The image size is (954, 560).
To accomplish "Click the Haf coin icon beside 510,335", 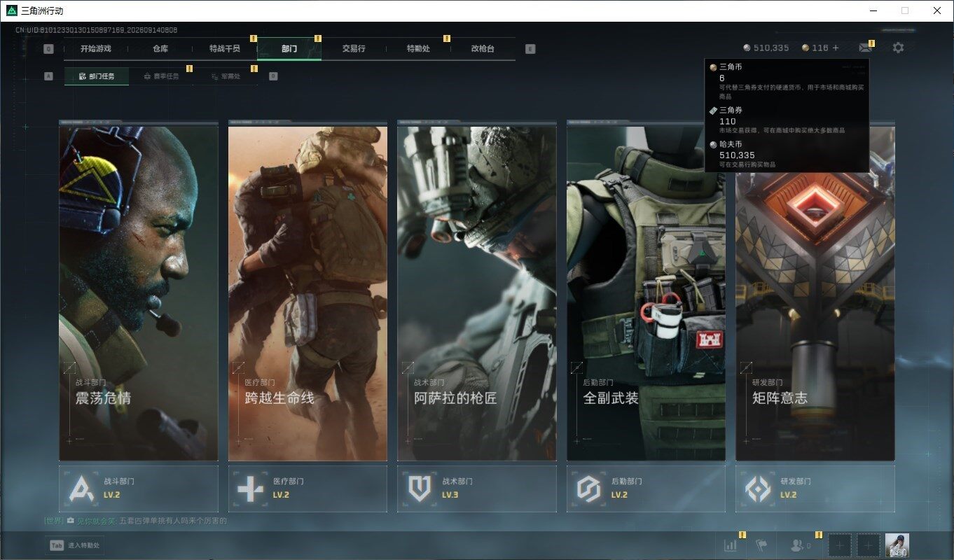I will (x=747, y=48).
